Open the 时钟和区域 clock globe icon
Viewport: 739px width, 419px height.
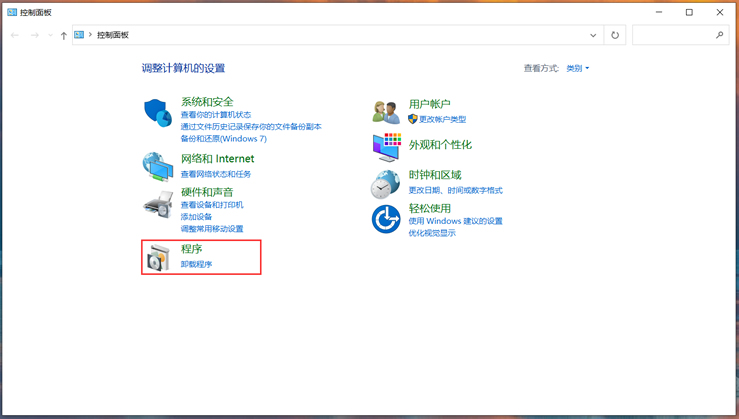coord(385,184)
